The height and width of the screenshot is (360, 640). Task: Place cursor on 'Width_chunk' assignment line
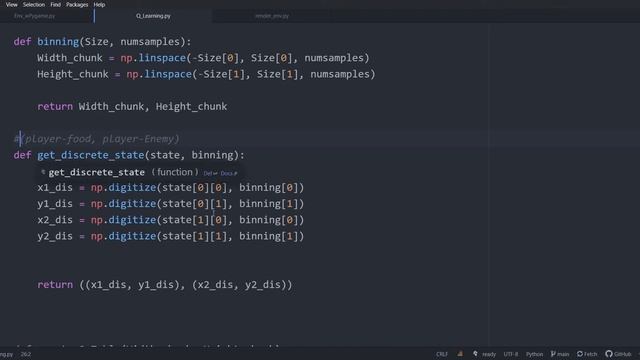pos(203,58)
